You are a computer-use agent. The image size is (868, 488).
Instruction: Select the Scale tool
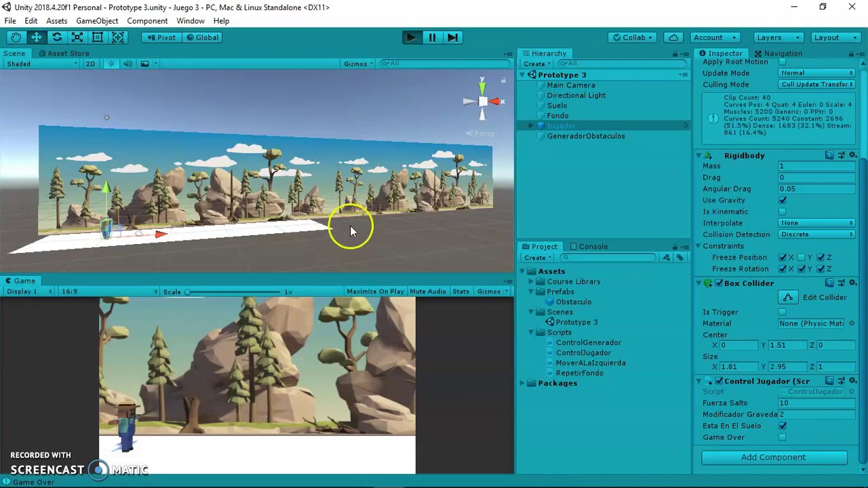click(x=77, y=37)
